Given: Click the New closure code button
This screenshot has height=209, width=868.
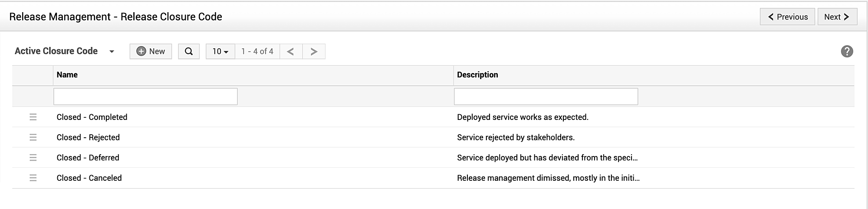Looking at the screenshot, I should point(151,51).
